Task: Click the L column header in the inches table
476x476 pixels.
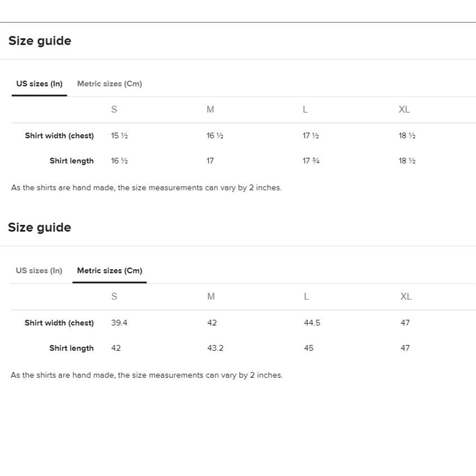Action: click(x=305, y=109)
